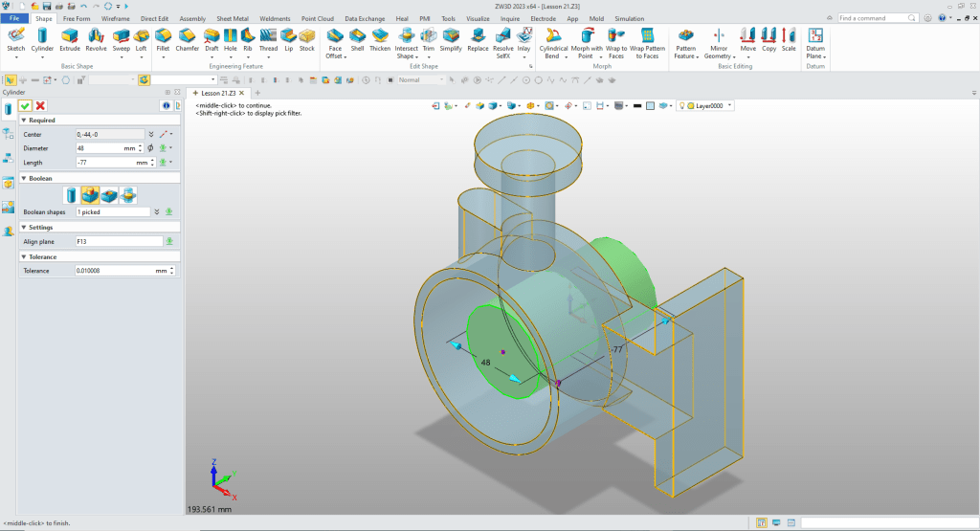
Task: Choose the Remove boolean option icon
Action: click(x=109, y=195)
